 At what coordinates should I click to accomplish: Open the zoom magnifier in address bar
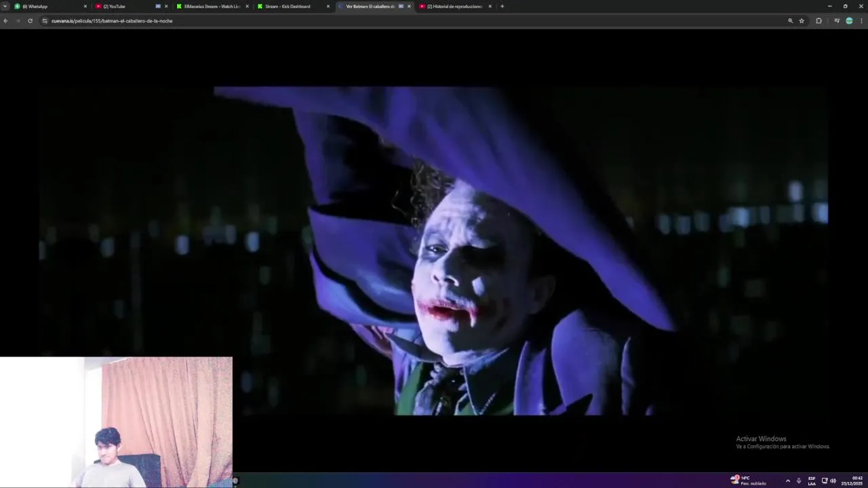(x=790, y=21)
